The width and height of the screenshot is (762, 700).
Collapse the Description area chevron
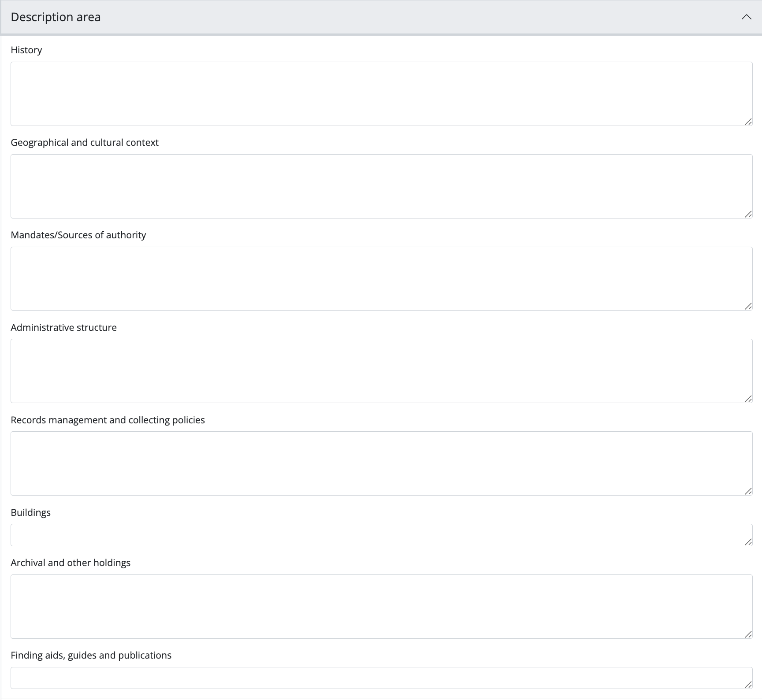pyautogui.click(x=746, y=17)
